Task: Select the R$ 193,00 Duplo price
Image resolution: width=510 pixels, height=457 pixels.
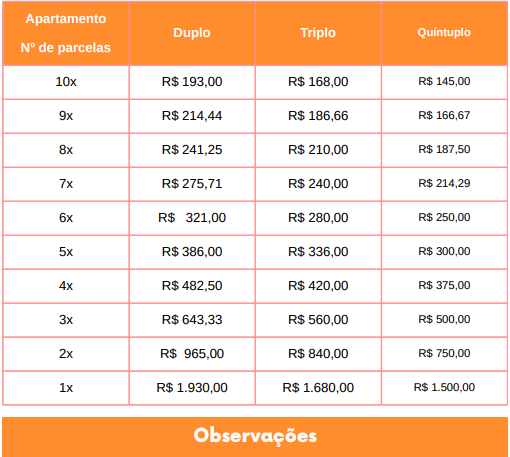Action: coord(192,82)
